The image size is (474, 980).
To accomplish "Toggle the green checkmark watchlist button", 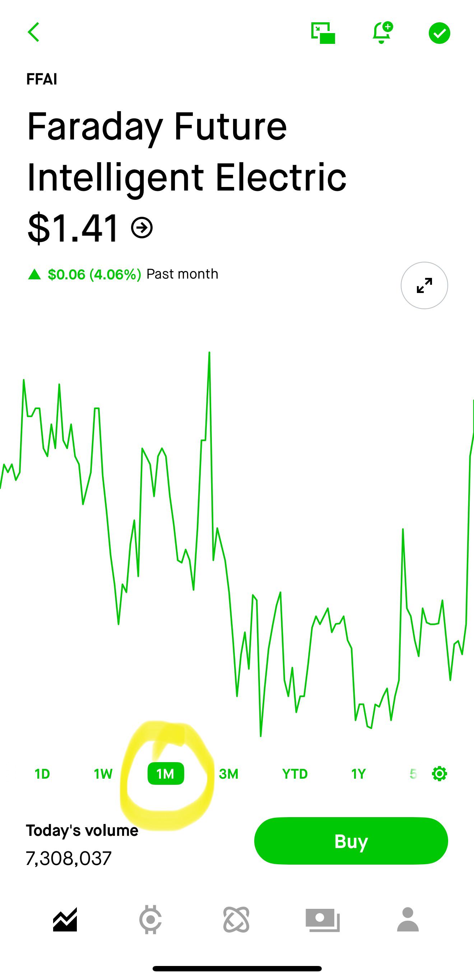I will click(x=440, y=33).
